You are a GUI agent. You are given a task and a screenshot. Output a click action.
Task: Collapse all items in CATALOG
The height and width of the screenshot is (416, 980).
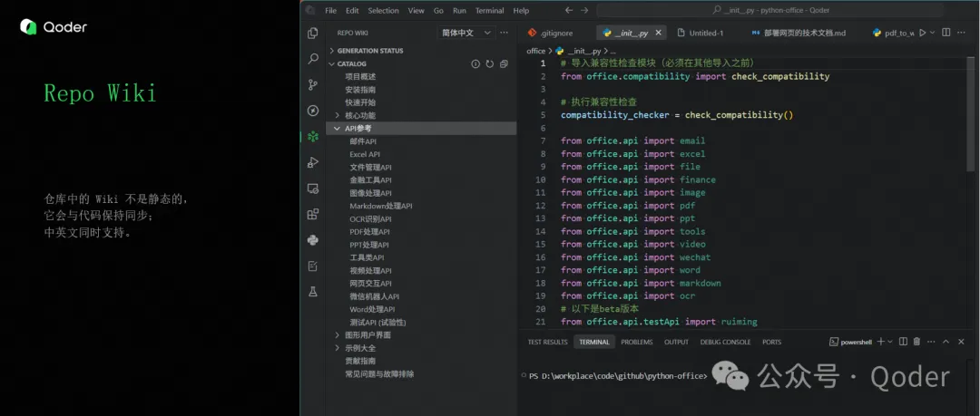point(504,63)
